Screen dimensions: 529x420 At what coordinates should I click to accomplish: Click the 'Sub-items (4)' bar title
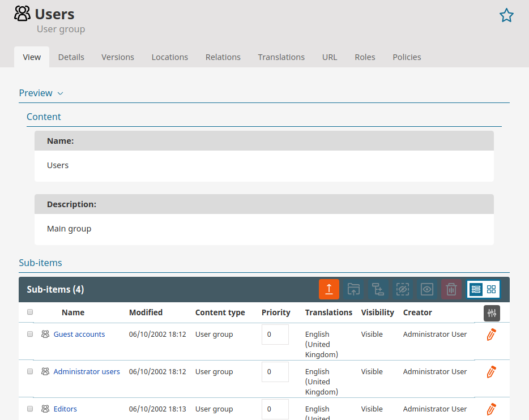[x=56, y=290]
